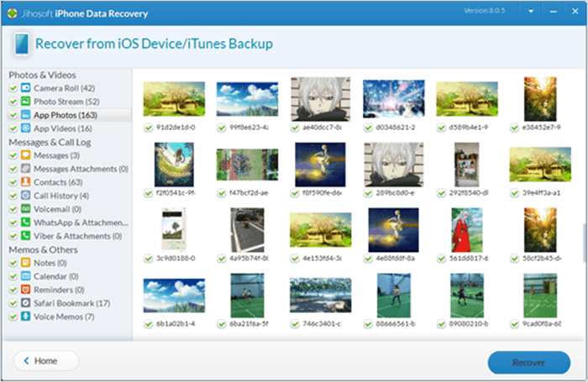Viewport: 588px width, 382px height.
Task: Click the Viber & Attachments icon
Action: [25, 236]
